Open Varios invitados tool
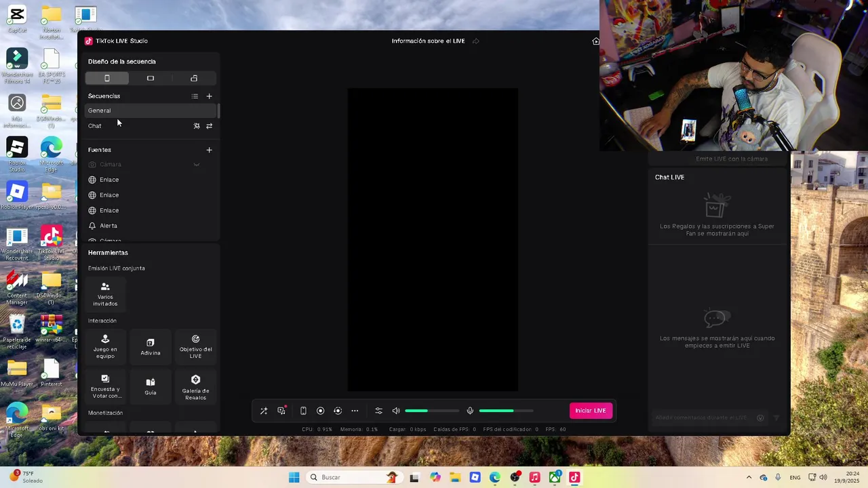This screenshot has height=488, width=868. [105, 294]
